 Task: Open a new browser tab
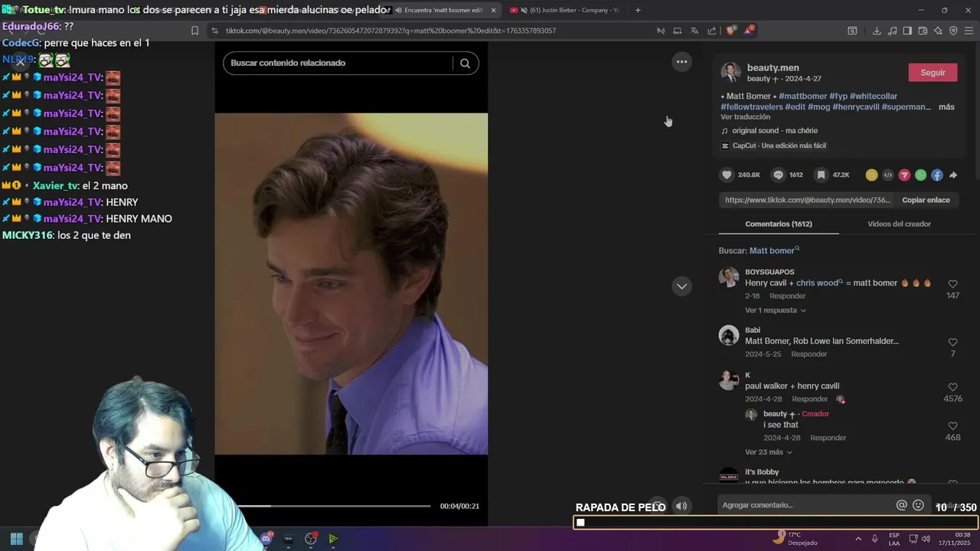(x=638, y=10)
